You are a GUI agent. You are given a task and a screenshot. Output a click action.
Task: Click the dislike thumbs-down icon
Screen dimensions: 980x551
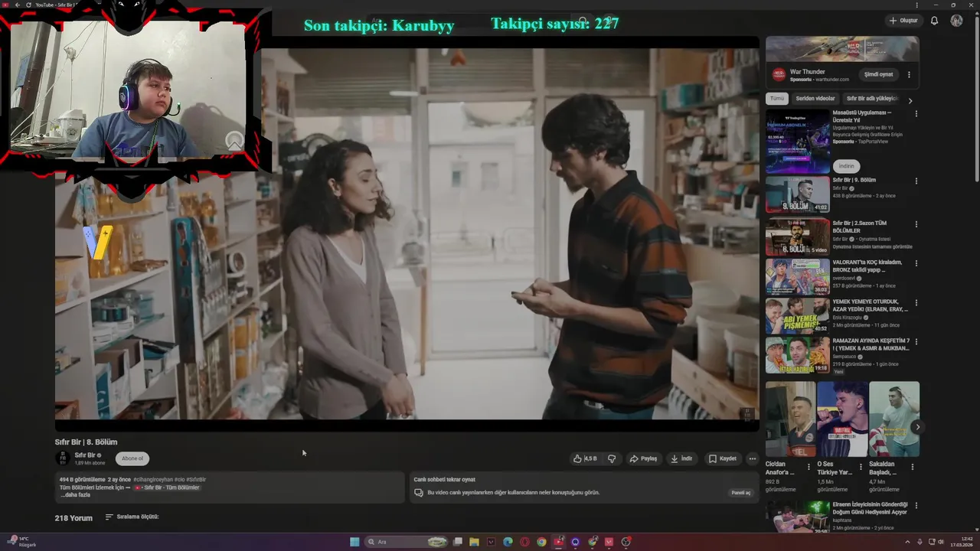click(612, 458)
